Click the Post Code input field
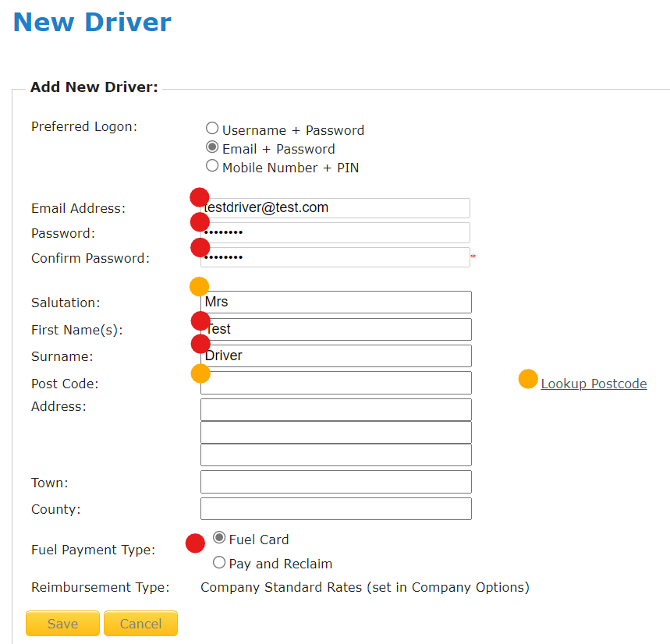Screen dimensions: 670x644 pos(335,382)
